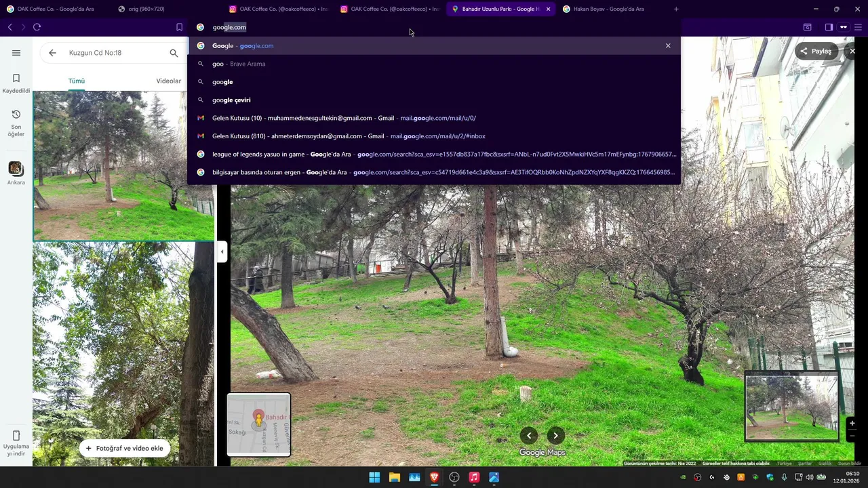Viewport: 868px width, 488px height.
Task: Click the Paylaş share button
Action: [x=816, y=51]
